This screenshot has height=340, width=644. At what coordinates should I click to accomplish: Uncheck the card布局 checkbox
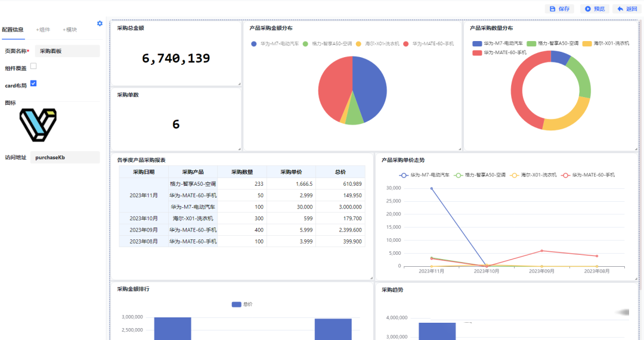pyautogui.click(x=33, y=83)
